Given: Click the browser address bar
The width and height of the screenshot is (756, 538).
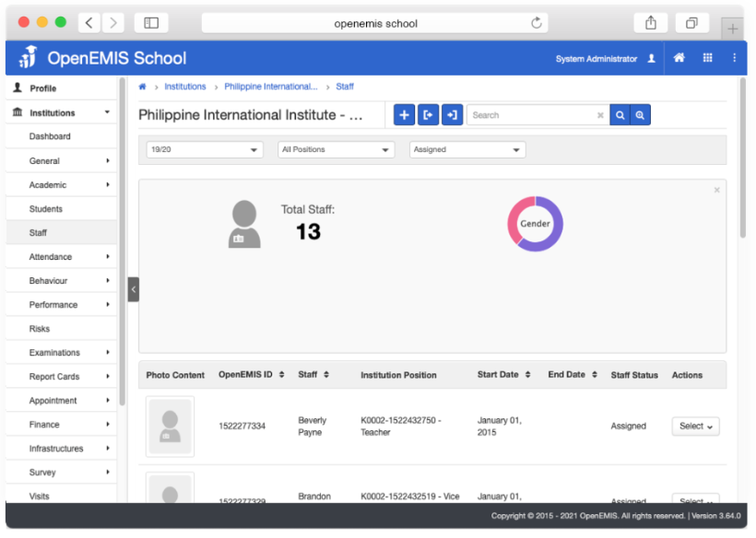Looking at the screenshot, I should click(x=374, y=23).
